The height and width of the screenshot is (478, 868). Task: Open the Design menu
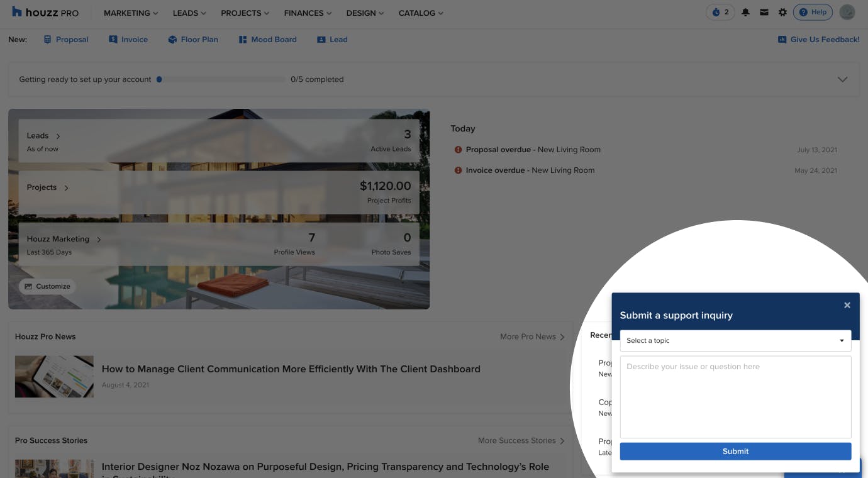(x=365, y=13)
